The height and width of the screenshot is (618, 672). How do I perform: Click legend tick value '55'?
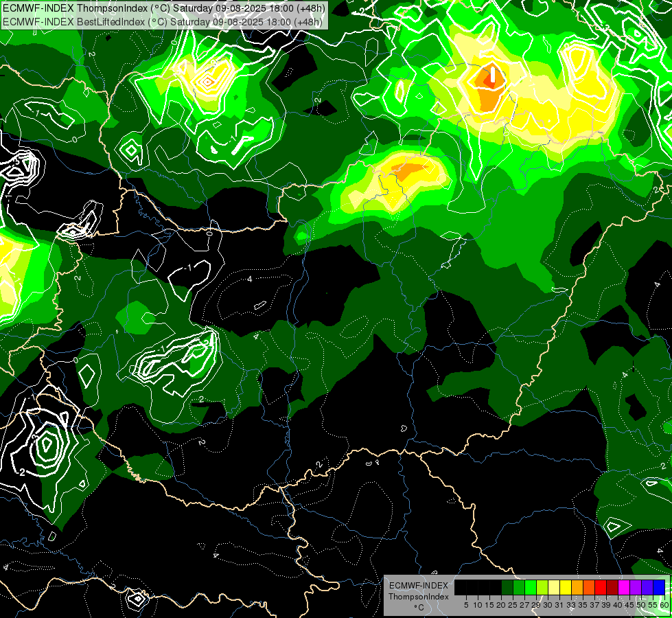(x=653, y=605)
